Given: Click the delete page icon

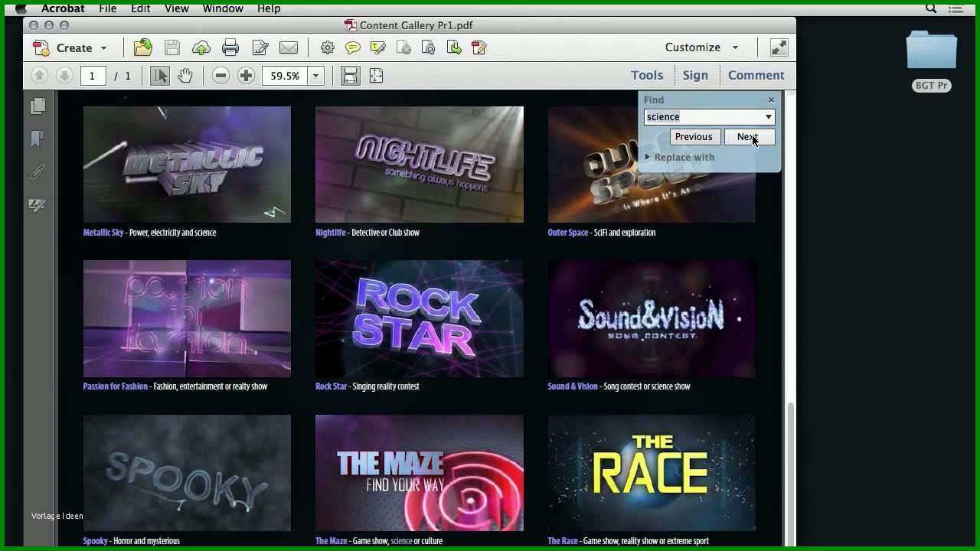Looking at the screenshot, I should coord(403,47).
